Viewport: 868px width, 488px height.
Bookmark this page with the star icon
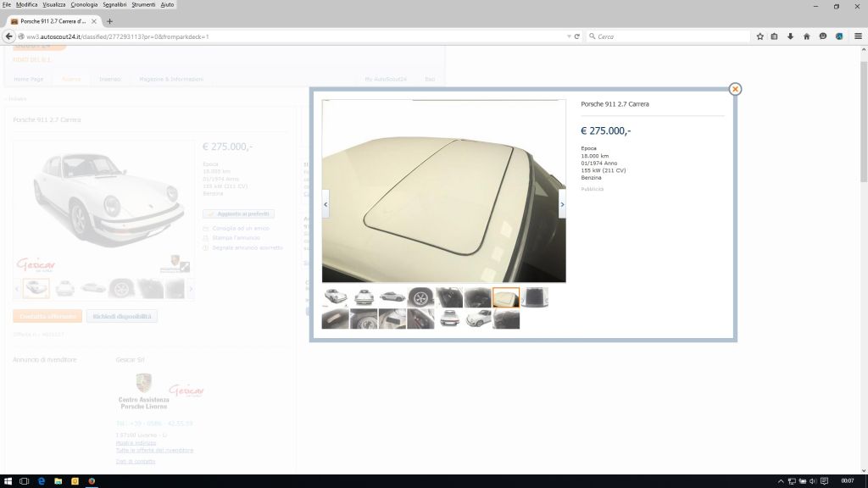(760, 36)
